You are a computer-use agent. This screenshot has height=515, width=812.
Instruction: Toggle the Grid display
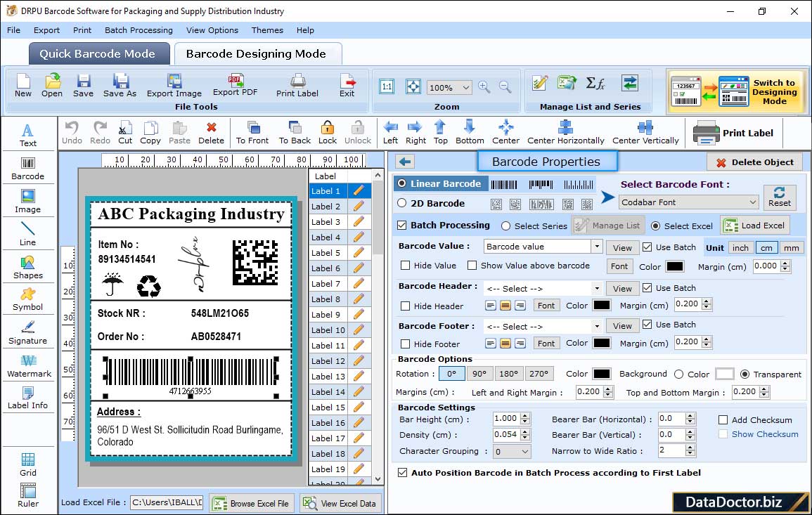pyautogui.click(x=28, y=465)
